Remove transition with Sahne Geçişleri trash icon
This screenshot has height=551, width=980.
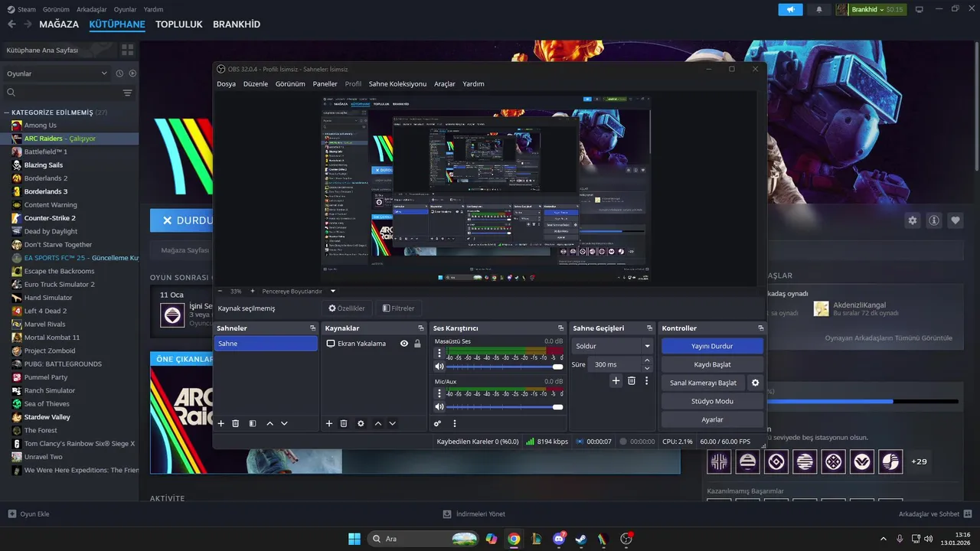pos(632,380)
